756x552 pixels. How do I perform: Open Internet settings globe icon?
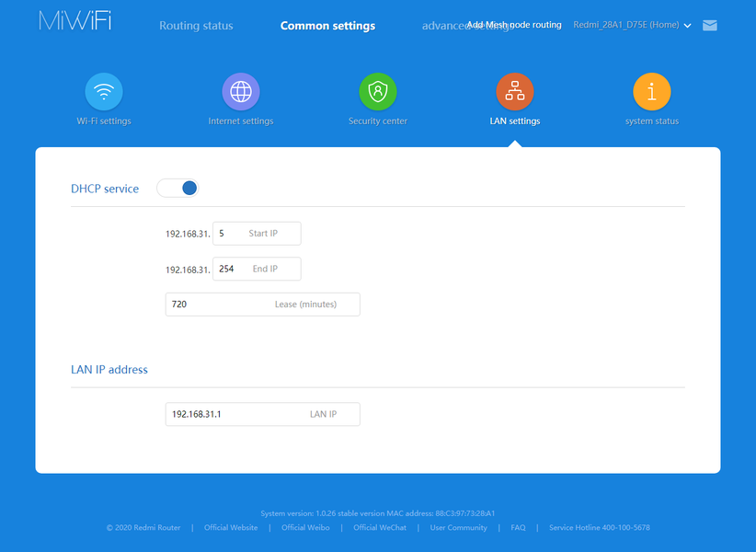pyautogui.click(x=241, y=92)
